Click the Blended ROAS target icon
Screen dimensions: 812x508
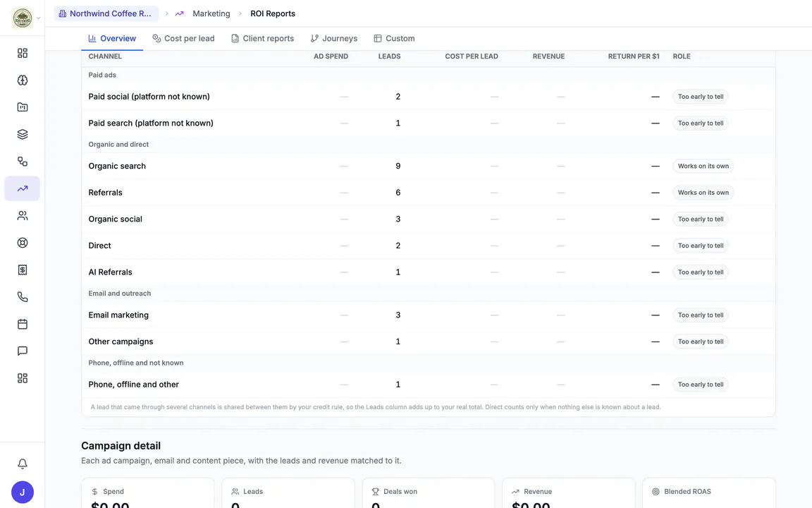tap(656, 491)
